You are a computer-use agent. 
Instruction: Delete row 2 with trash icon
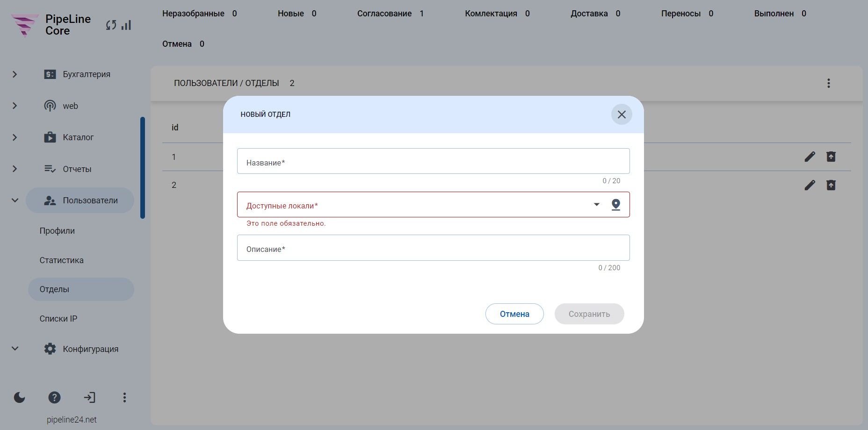coord(831,186)
